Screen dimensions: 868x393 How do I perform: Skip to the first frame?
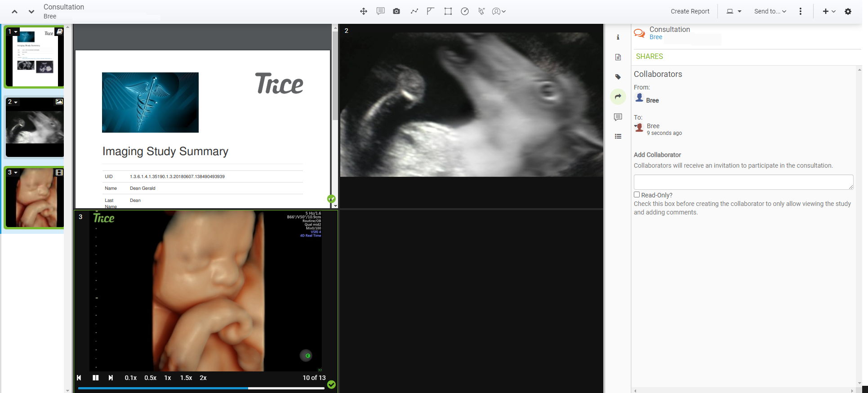79,378
